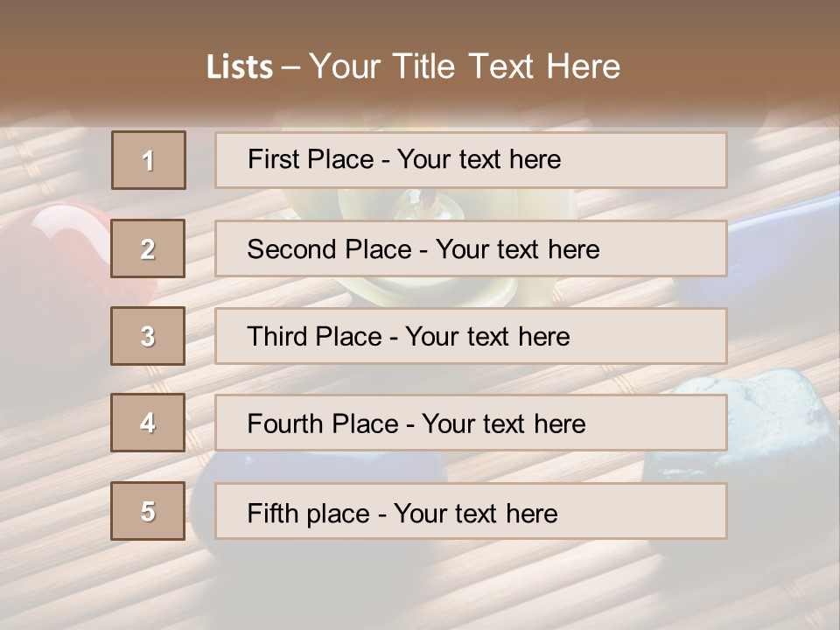This screenshot has height=630, width=840.
Task: Click the 'Second Place - Your text here' box
Action: (x=471, y=248)
